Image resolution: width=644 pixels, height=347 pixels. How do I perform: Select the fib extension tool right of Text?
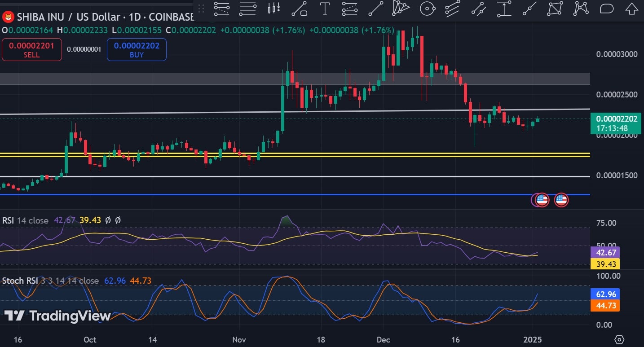click(x=350, y=8)
